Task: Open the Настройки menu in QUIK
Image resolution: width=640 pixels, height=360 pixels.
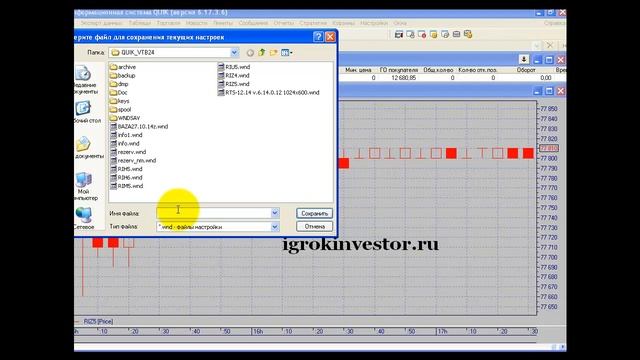Action: (x=373, y=23)
